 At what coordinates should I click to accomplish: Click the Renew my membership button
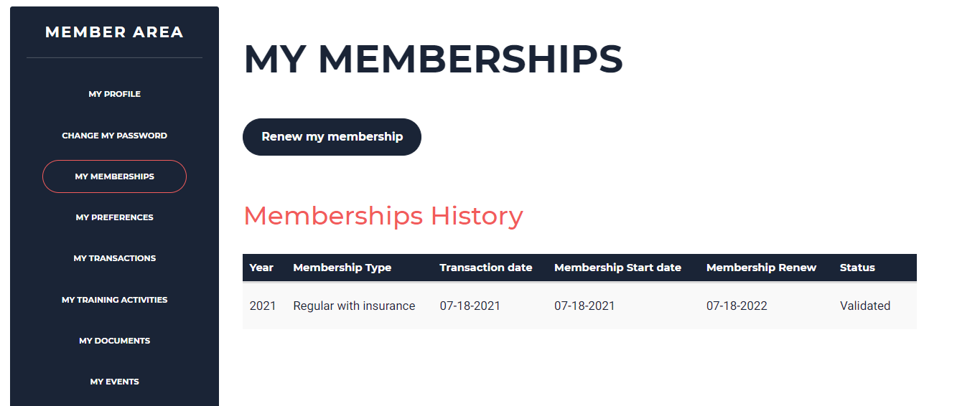[332, 137]
